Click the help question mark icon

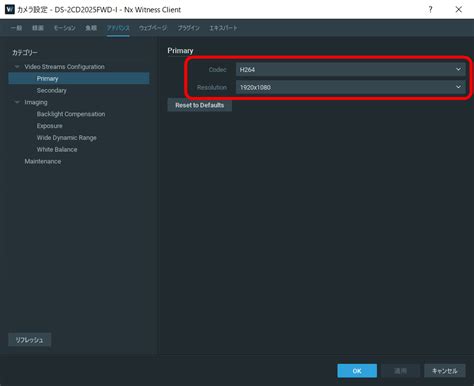coord(430,9)
